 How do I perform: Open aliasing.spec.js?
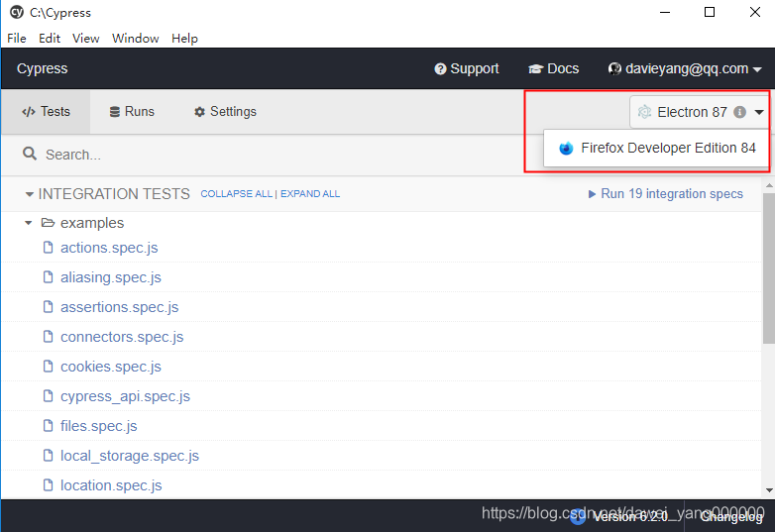coord(111,277)
